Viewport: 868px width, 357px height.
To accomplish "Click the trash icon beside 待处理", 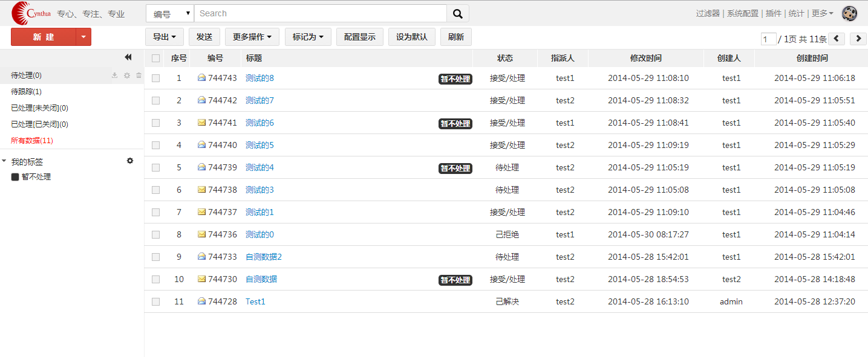I will [x=139, y=75].
